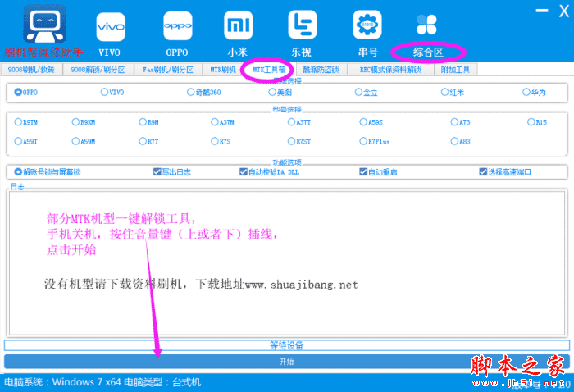Minimize the application window
Image resolution: width=574 pixels, height=392 pixels.
coord(542,11)
